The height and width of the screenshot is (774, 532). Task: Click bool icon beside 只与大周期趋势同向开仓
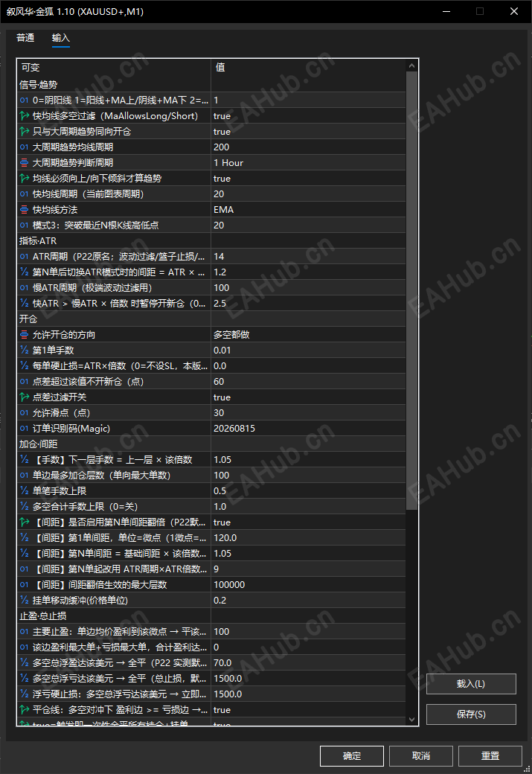pos(24,131)
